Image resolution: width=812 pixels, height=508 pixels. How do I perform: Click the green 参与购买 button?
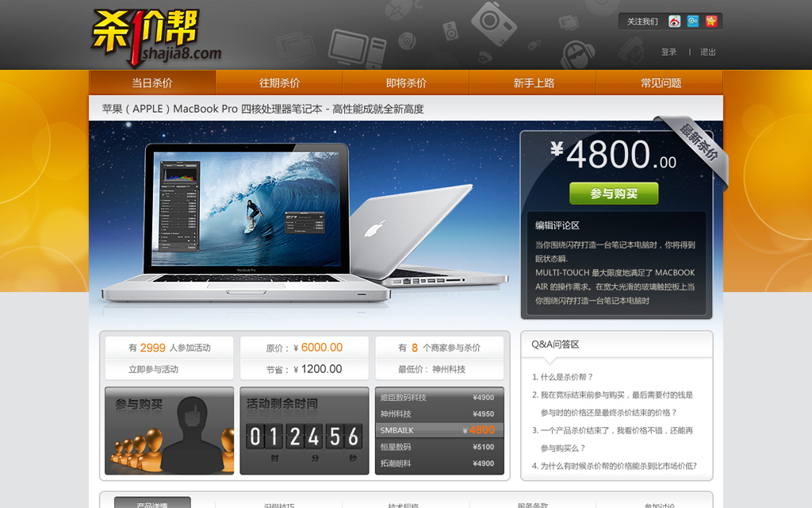[614, 194]
